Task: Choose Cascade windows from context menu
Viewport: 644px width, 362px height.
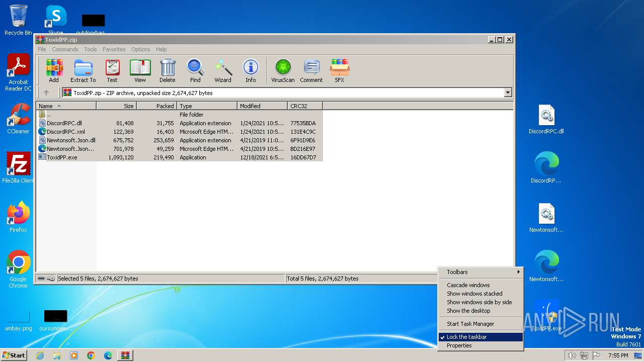Action: pos(480,285)
